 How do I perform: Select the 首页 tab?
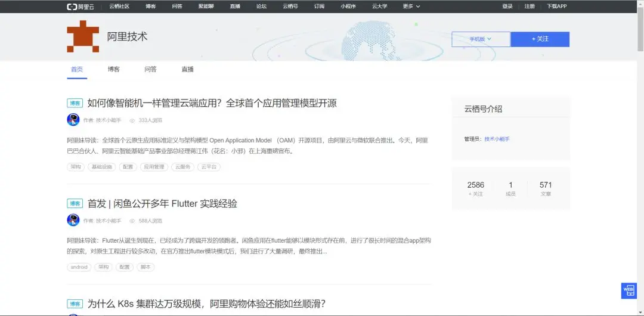(x=77, y=69)
